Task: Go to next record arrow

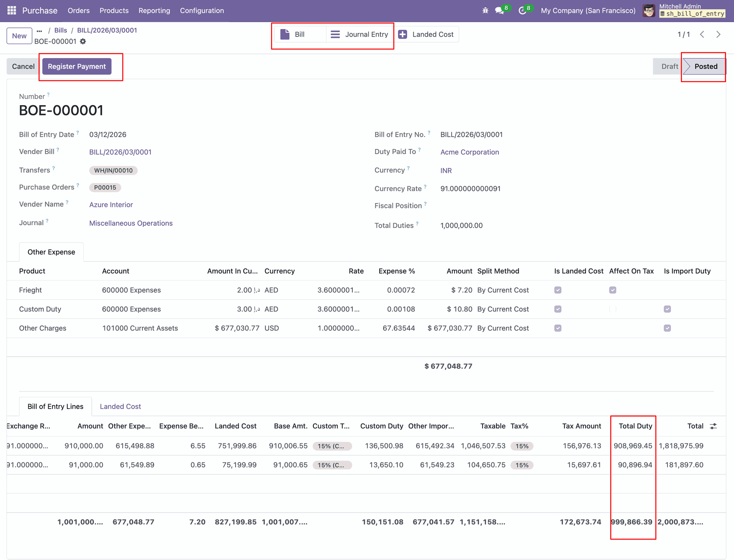Action: coord(718,34)
